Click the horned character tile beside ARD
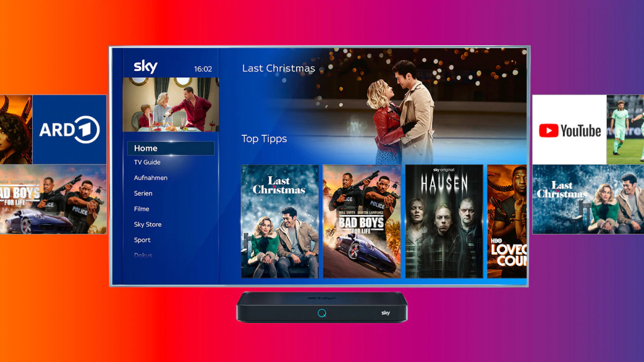 (16, 129)
